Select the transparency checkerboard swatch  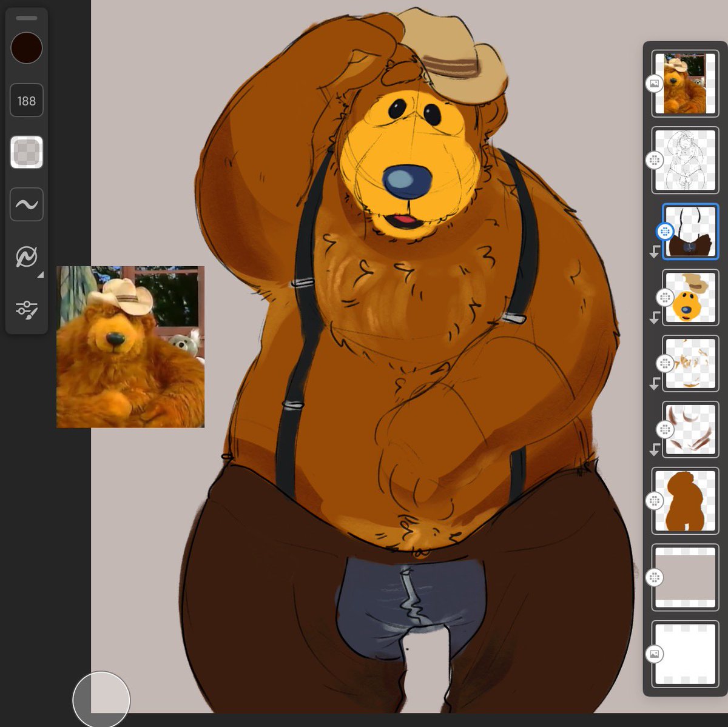[26, 151]
